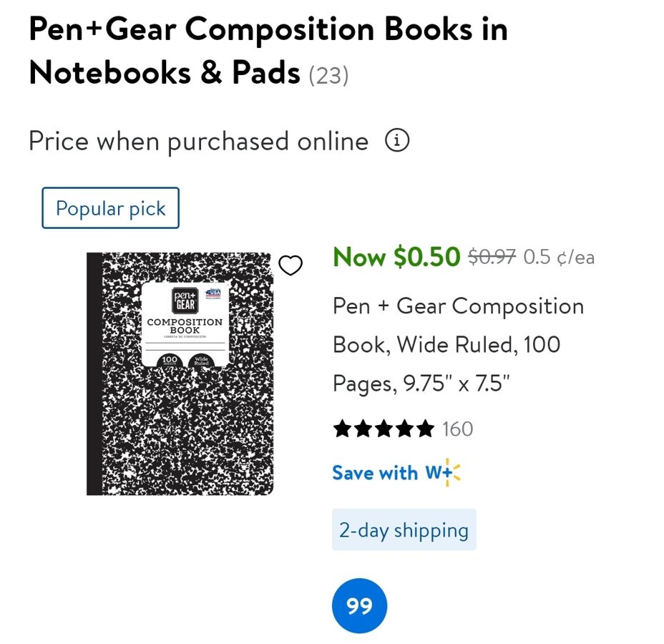Click the Popular pick badge

(110, 208)
